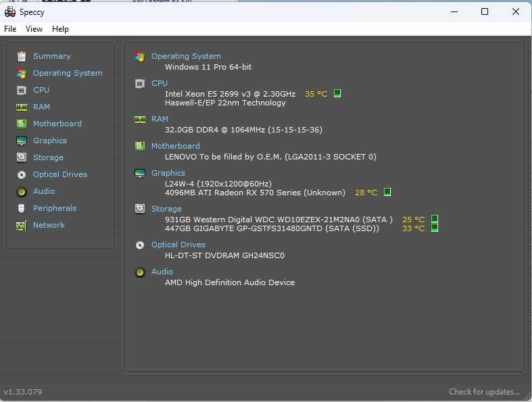Image resolution: width=532 pixels, height=402 pixels.
Task: Open the Graphics heading link in summary
Action: [x=168, y=174]
